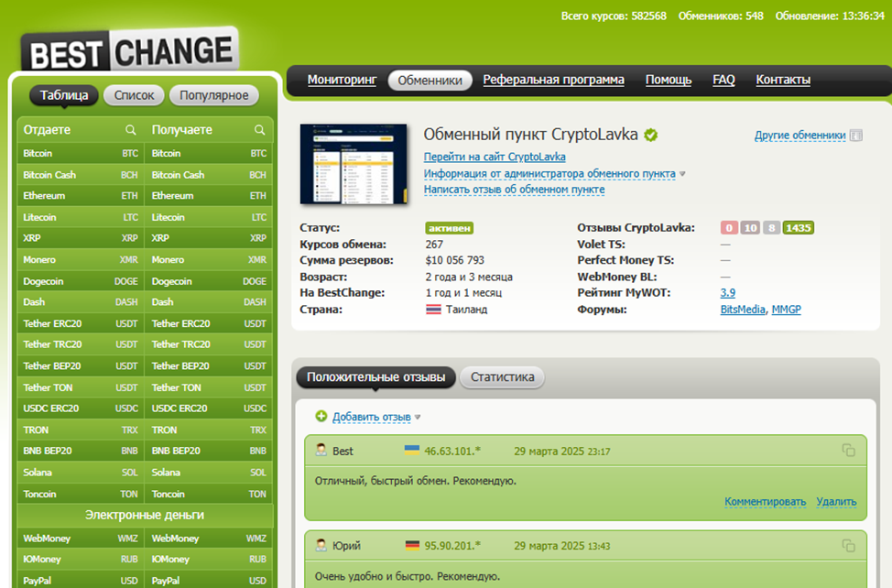Open the BitsMedia forum link

(743, 310)
